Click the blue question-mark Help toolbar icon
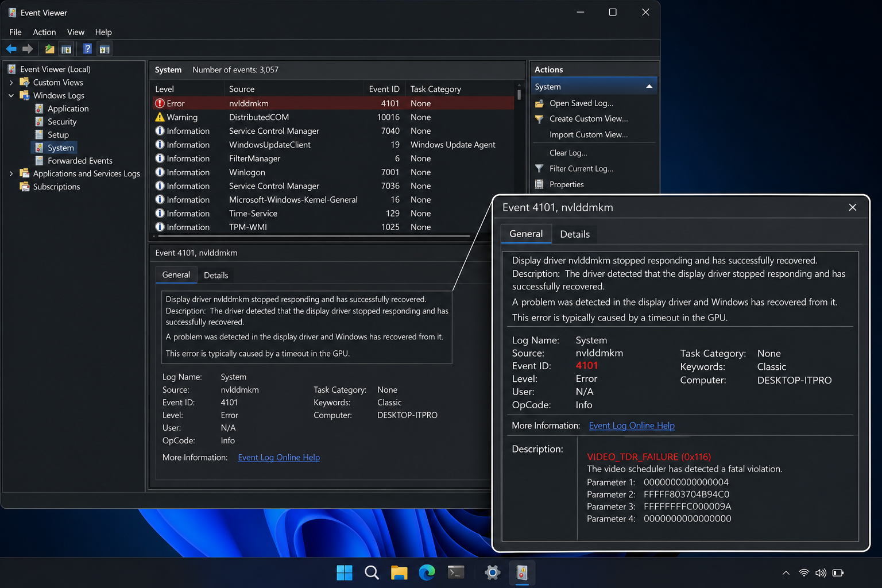This screenshot has height=588, width=882. 87,49
